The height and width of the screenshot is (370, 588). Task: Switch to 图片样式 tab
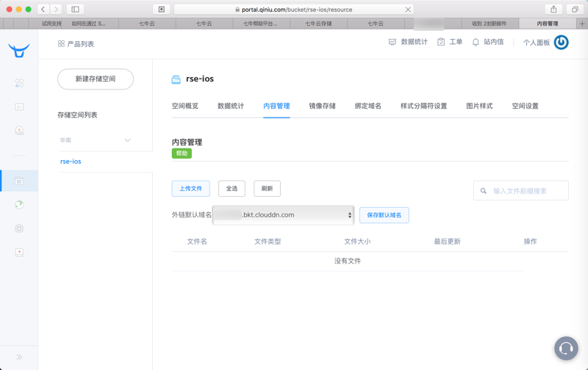click(479, 106)
